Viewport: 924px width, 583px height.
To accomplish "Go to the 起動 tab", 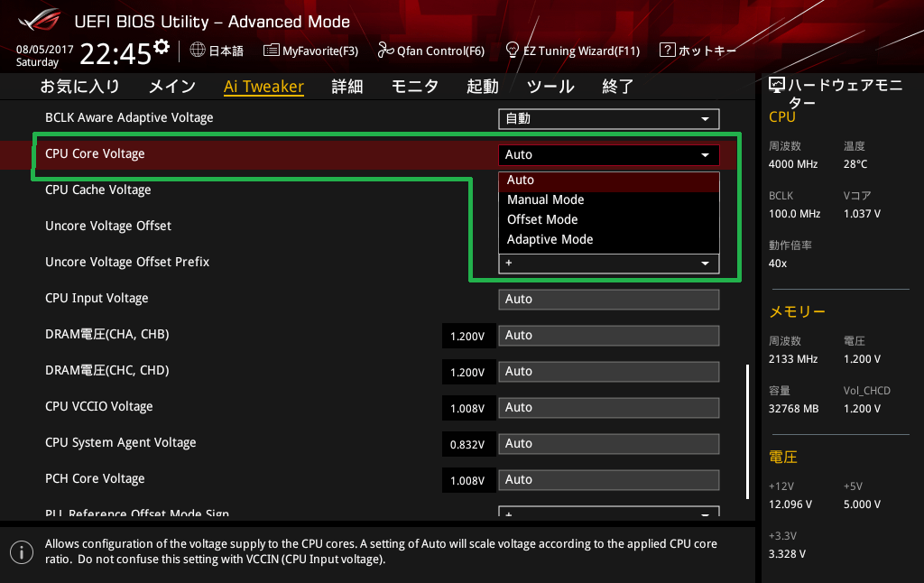I will pos(483,87).
